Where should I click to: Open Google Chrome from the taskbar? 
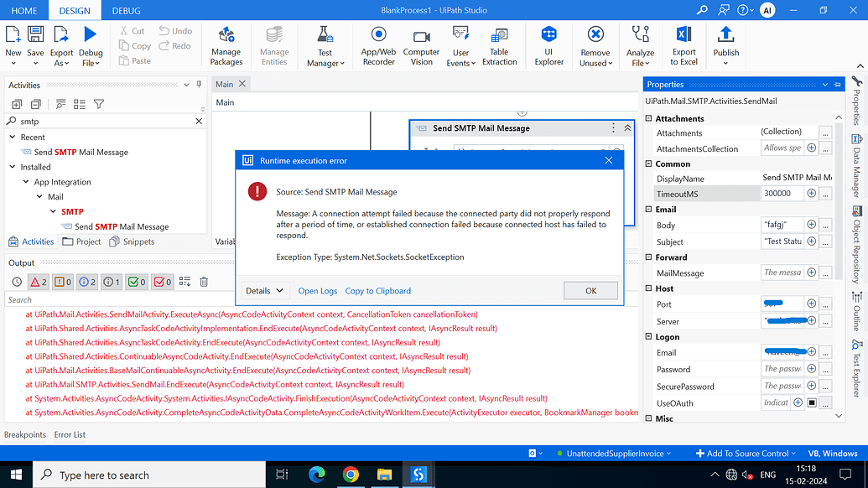click(x=351, y=474)
